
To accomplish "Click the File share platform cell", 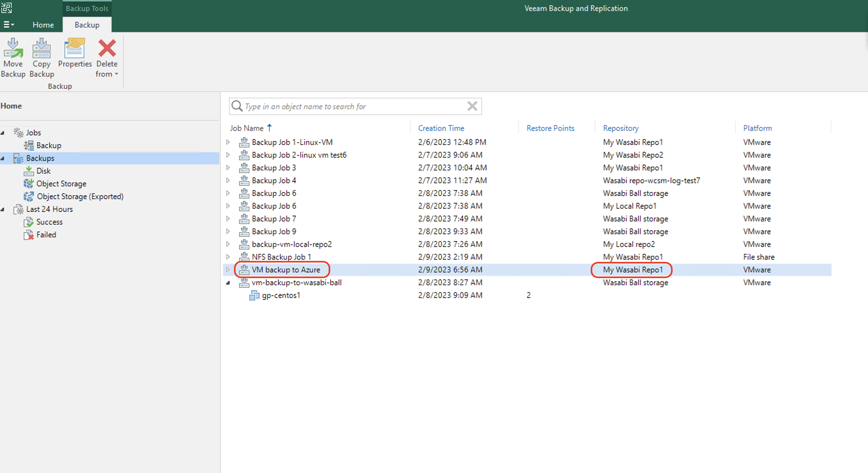I will 759,257.
